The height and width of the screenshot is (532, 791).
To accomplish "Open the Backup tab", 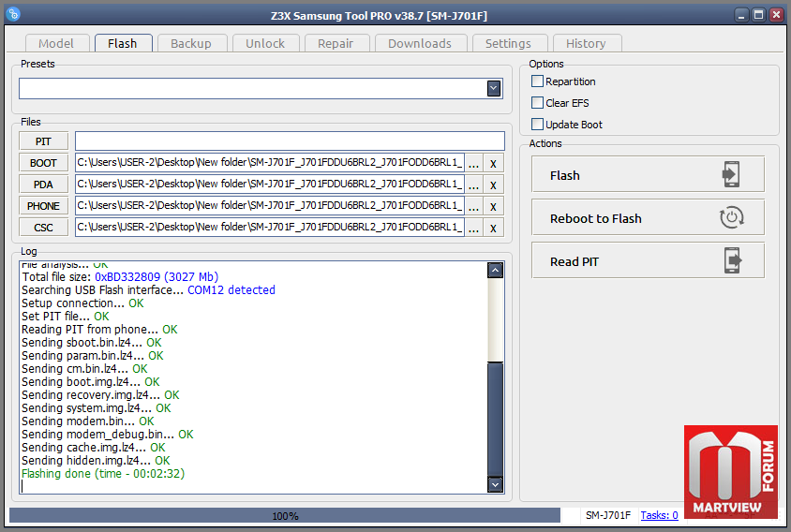I will click(x=191, y=43).
